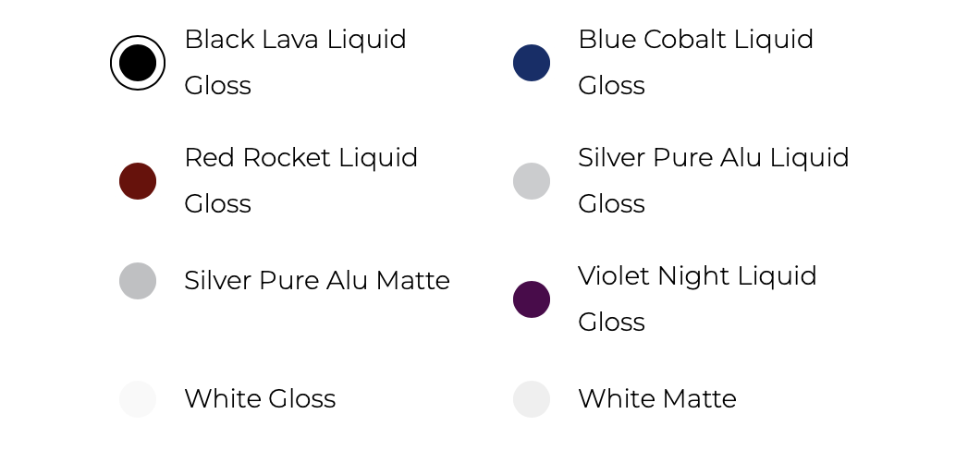Click "Gloss" beneath Violet Night Liquid

(611, 323)
